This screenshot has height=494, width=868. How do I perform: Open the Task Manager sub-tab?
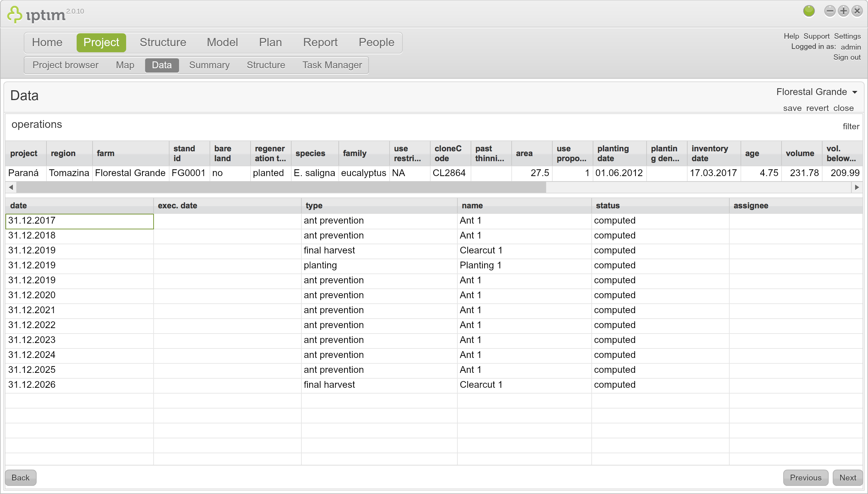coord(332,65)
